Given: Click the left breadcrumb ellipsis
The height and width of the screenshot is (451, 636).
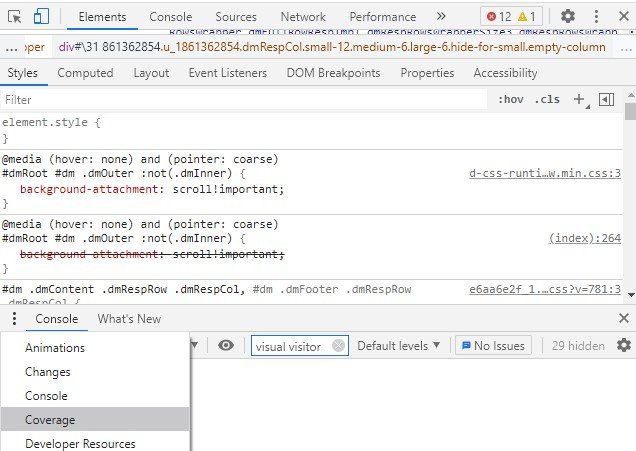Looking at the screenshot, I should pos(11,47).
